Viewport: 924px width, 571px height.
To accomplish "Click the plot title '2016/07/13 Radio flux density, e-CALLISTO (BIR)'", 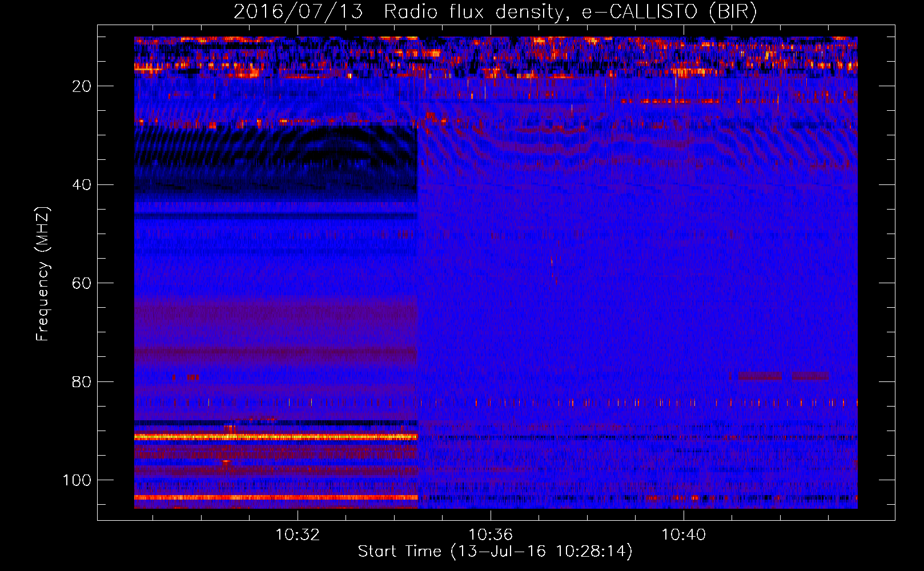I will click(495, 12).
